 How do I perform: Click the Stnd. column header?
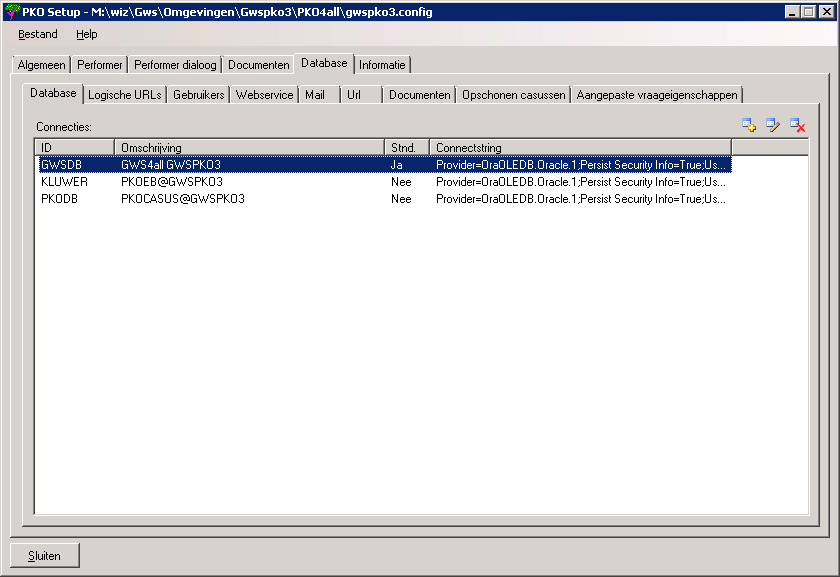407,147
